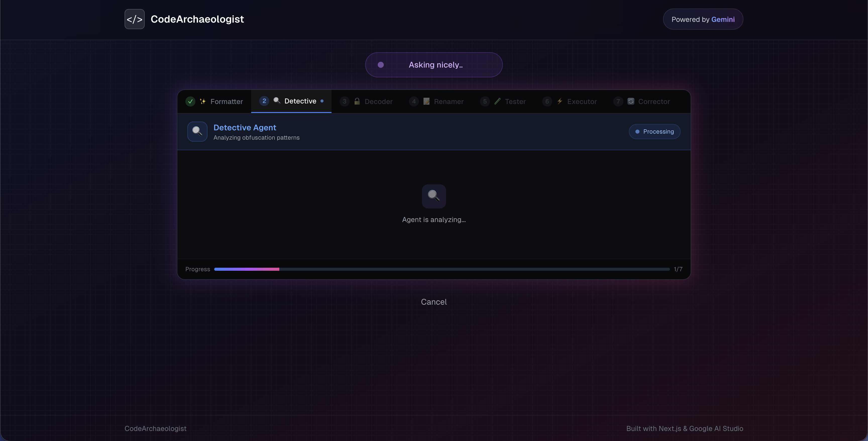Click the Executor lightning bolt icon
Image resolution: width=868 pixels, height=441 pixels.
pos(560,101)
